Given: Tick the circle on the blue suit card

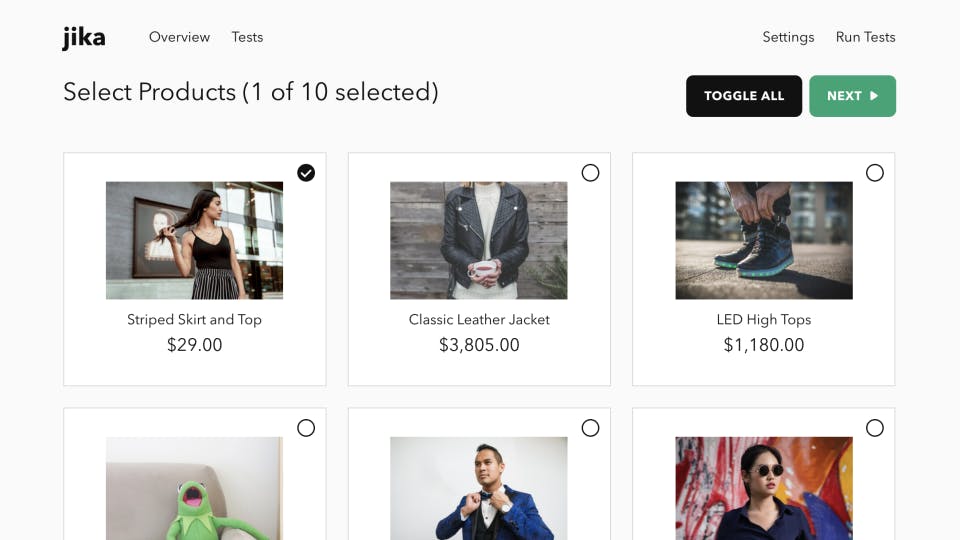Looking at the screenshot, I should tap(590, 428).
